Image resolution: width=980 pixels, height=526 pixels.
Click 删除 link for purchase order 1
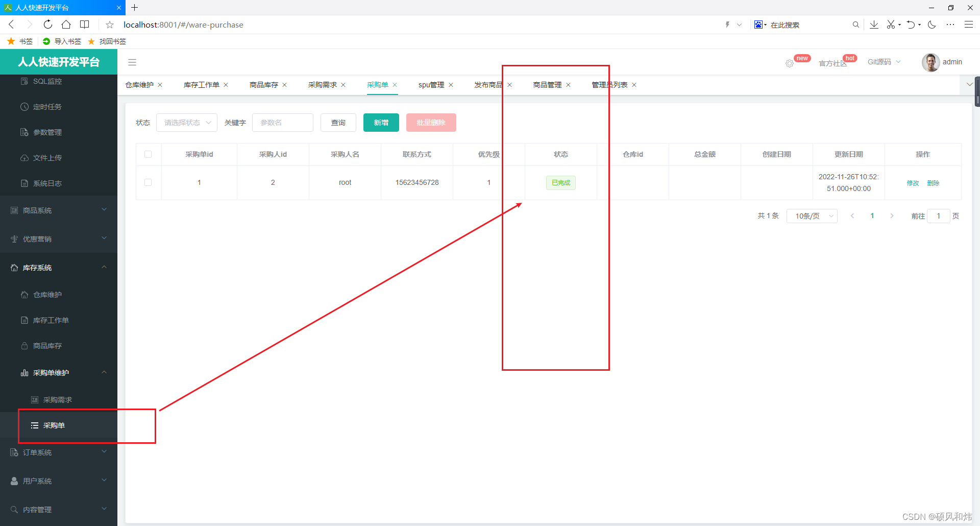(933, 183)
